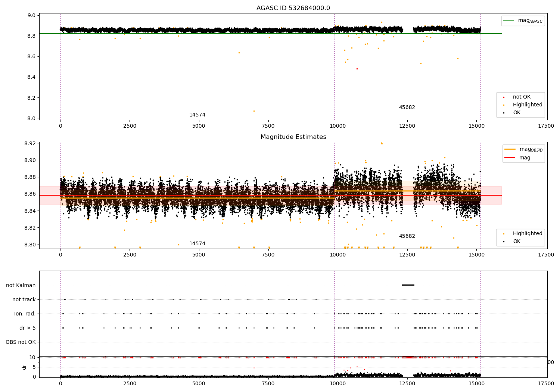Viewport: 560px width, 392px height.
Task: Click y-tick 8.92 on Magnitude Estimates plot
Action: (31, 143)
